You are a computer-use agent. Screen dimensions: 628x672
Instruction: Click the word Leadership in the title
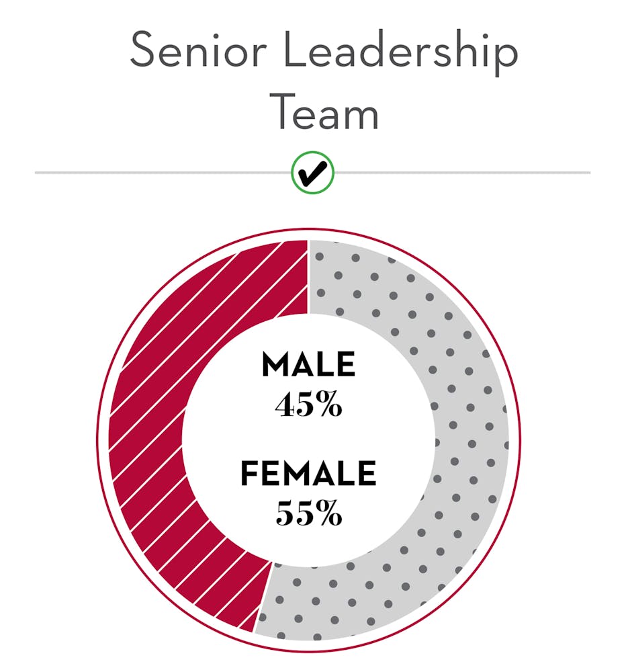401,52
